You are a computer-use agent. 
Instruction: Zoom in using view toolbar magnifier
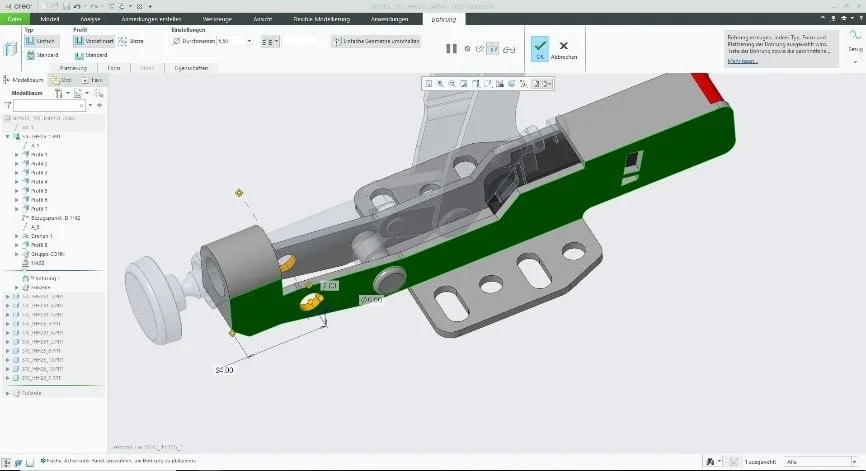click(440, 83)
